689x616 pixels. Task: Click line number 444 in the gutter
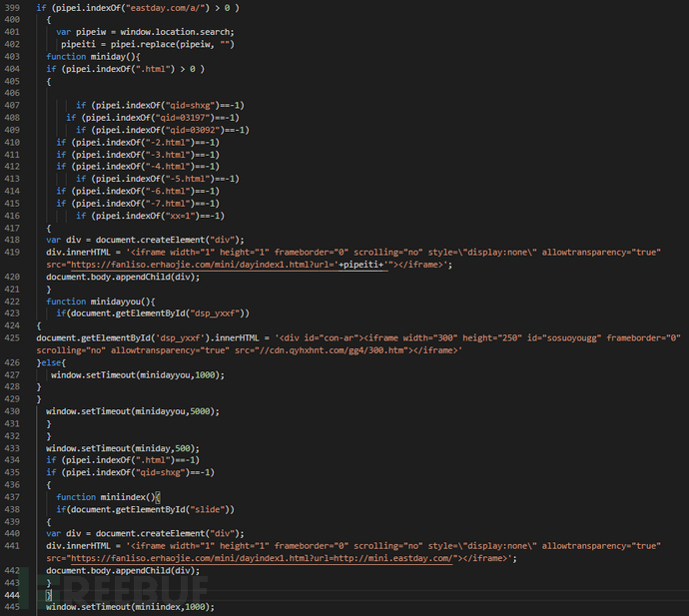(12, 595)
